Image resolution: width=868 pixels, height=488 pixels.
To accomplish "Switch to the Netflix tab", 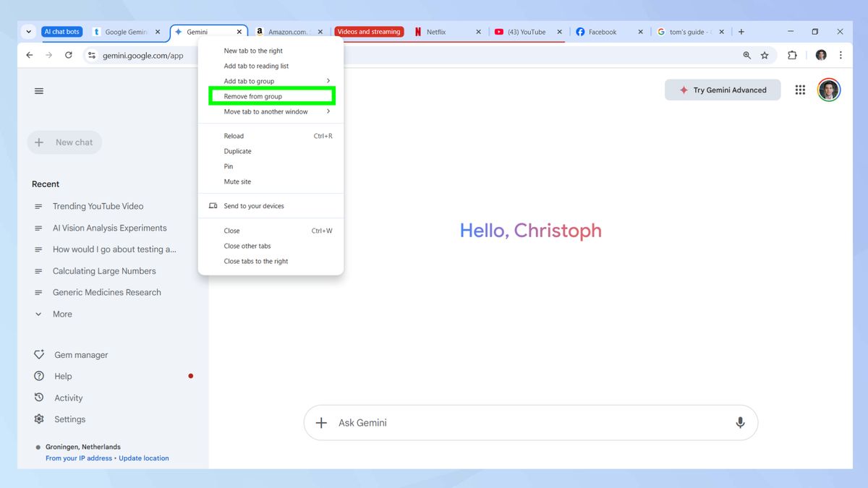I will tap(437, 31).
